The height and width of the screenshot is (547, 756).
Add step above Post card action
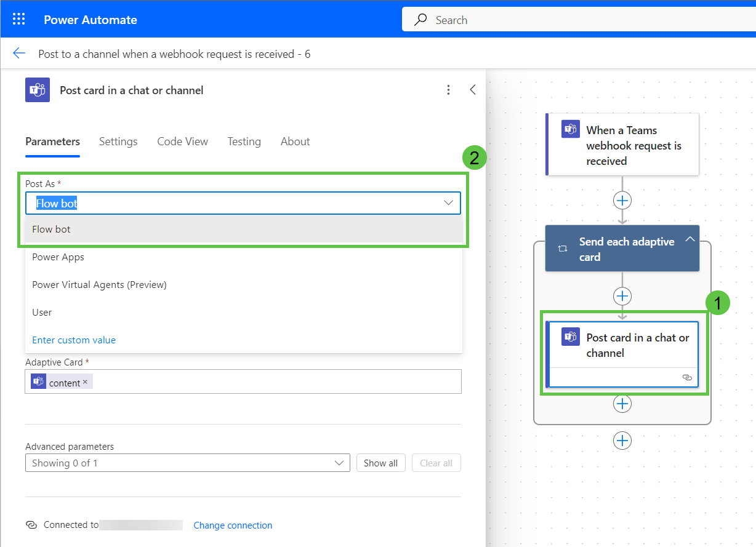click(x=622, y=296)
